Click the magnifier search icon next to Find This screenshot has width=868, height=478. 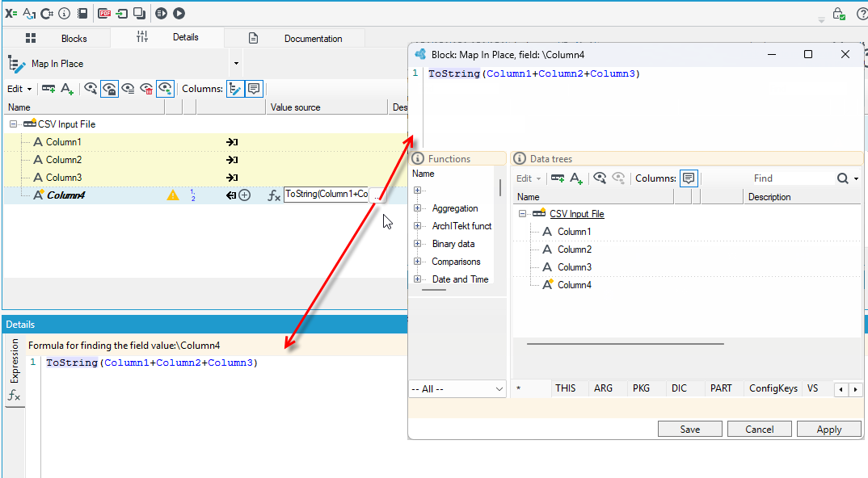(x=842, y=178)
